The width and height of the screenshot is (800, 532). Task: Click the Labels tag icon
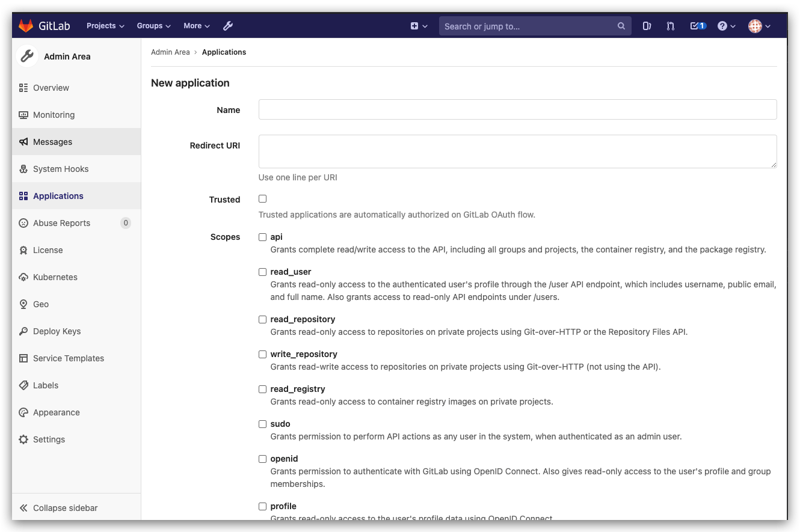click(23, 385)
